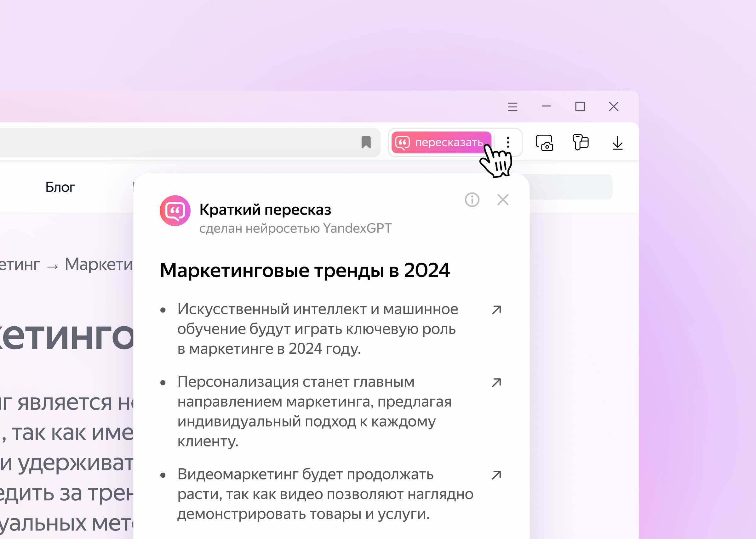Screen dimensions: 756x539
Task: Click the Краткий пересказ quote logo icon
Action: click(175, 211)
